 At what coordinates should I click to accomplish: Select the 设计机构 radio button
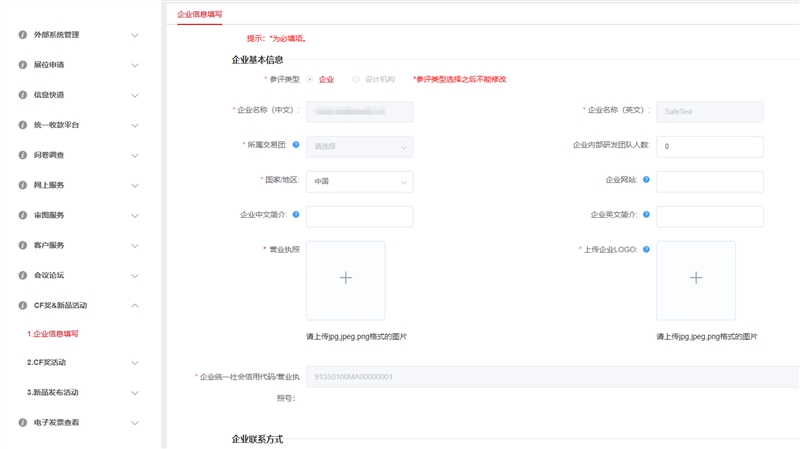(356, 79)
